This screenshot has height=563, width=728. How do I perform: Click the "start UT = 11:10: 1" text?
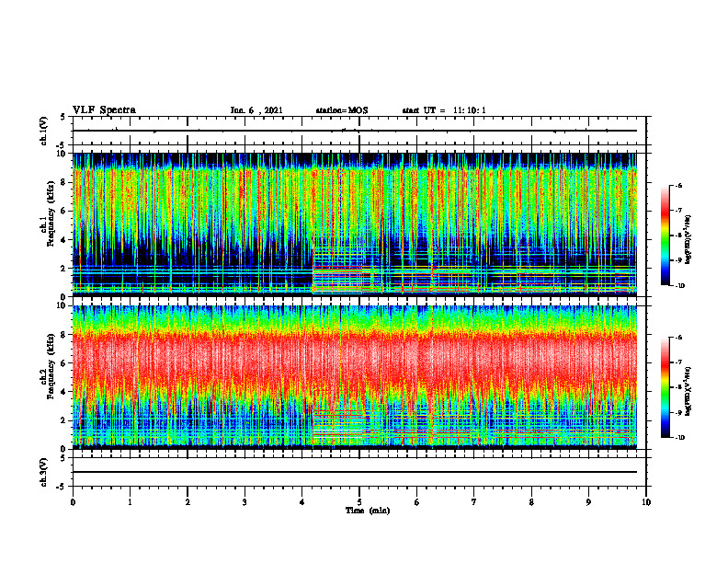[444, 110]
